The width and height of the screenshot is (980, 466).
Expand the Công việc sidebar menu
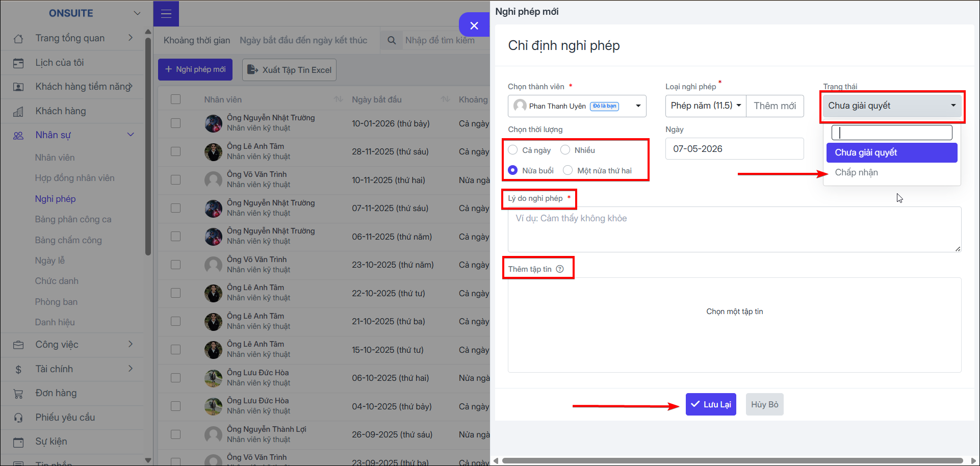click(x=73, y=345)
